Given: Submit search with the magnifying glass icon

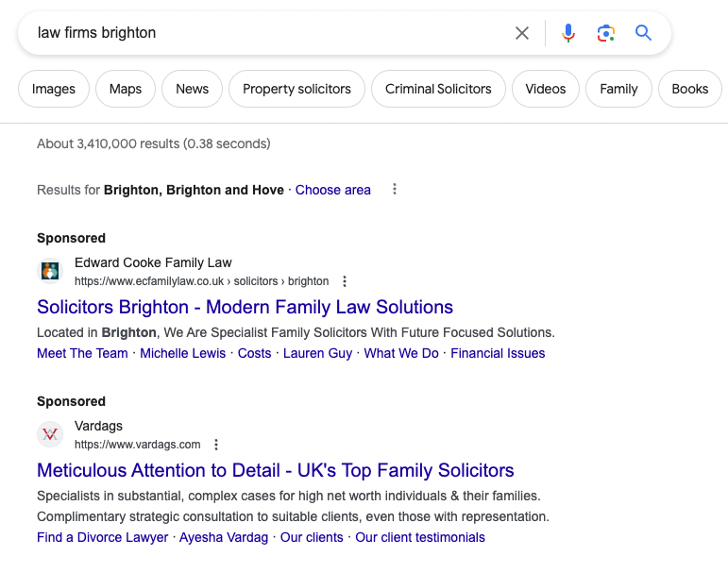Looking at the screenshot, I should [644, 33].
